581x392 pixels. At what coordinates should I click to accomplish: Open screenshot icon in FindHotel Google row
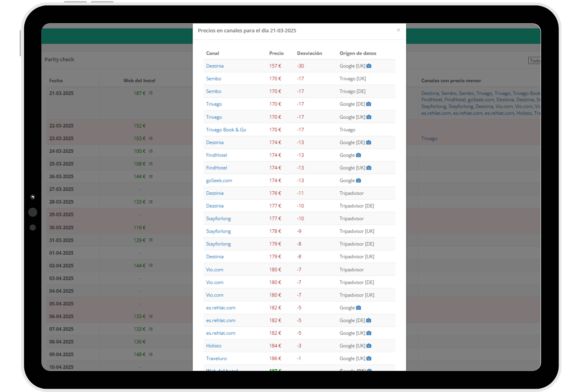tap(358, 155)
